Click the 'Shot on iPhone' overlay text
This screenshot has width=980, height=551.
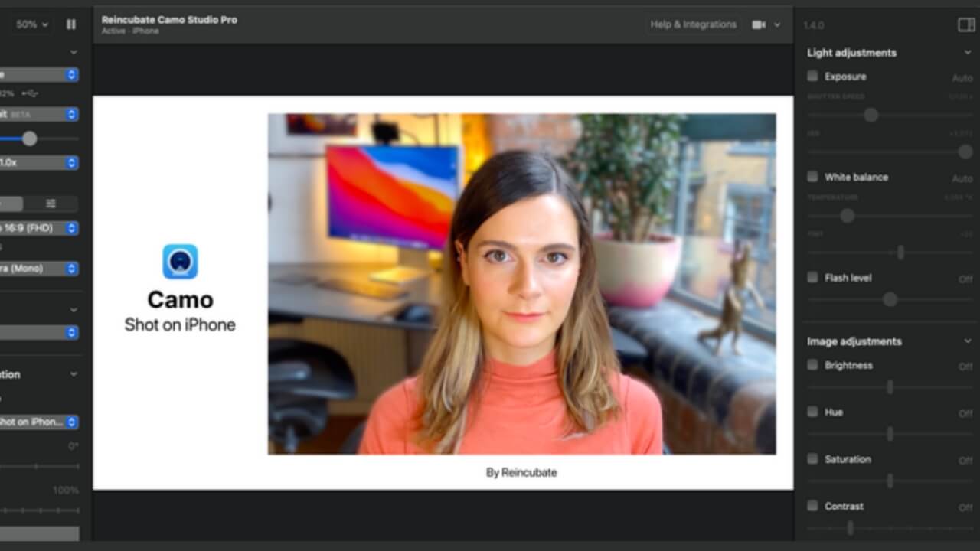pos(180,324)
